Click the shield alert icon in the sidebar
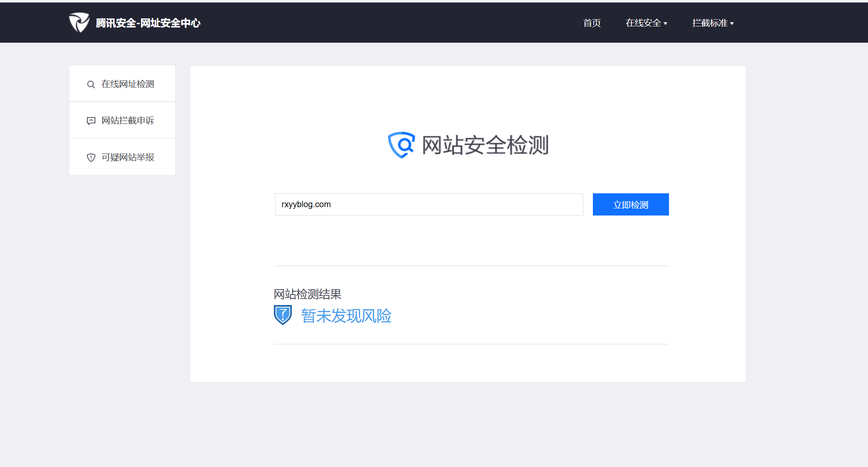 (91, 158)
